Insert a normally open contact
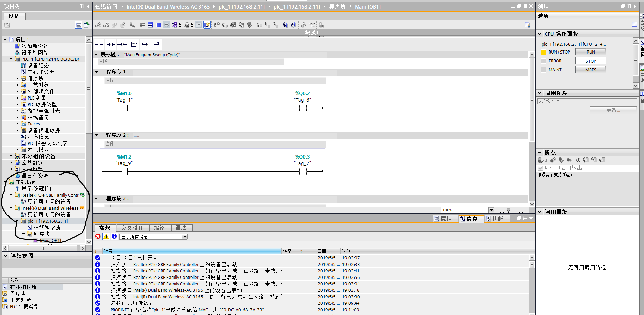 [99, 44]
